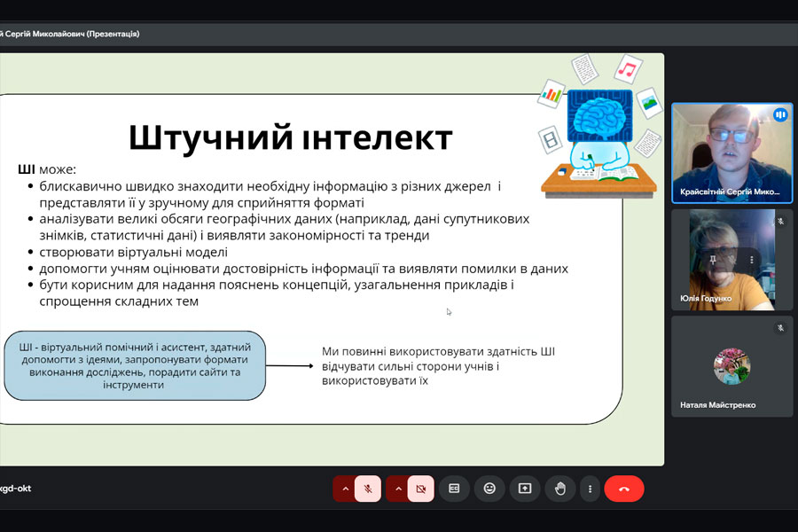Click muted mic indicator on Юлія Годунко tile
The height and width of the screenshot is (532, 798).
pos(780,222)
